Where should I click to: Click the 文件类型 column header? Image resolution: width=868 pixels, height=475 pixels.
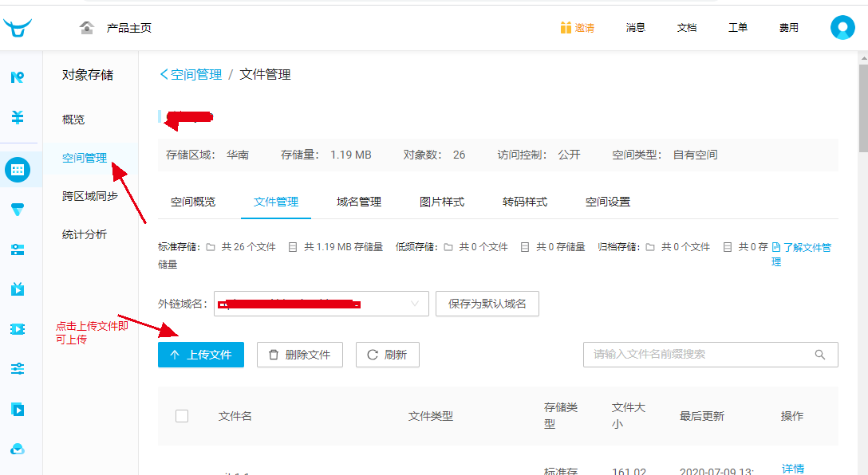pos(431,416)
